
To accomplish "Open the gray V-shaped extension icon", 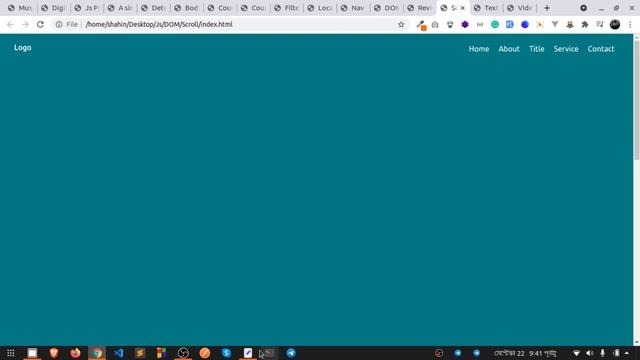I will pos(555,24).
